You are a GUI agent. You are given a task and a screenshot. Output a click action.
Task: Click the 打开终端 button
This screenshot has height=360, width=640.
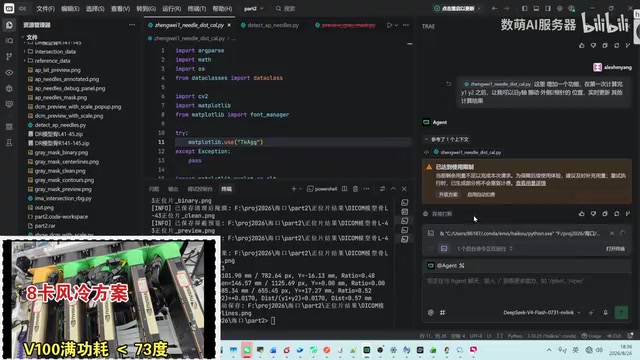click(x=615, y=249)
